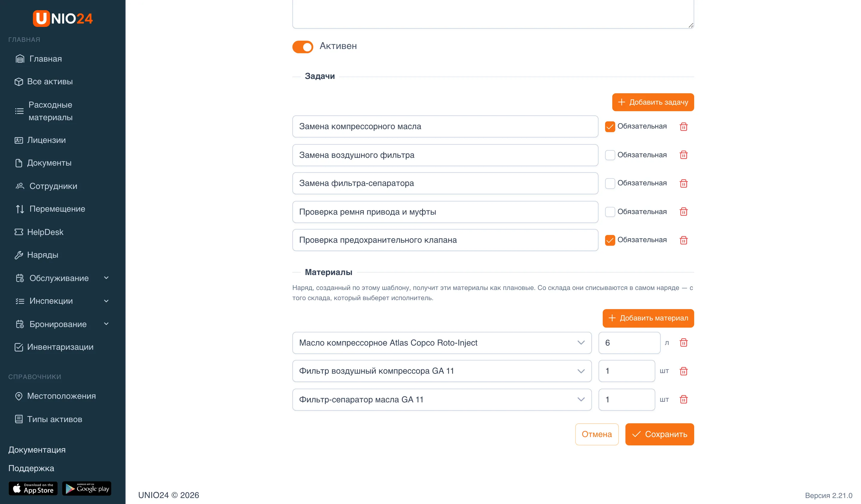This screenshot has width=861, height=504.
Task: Click the Добавить материал button
Action: tap(648, 318)
